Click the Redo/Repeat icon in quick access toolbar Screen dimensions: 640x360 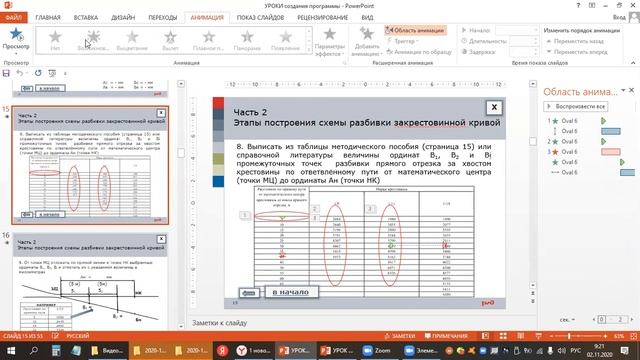[38, 73]
